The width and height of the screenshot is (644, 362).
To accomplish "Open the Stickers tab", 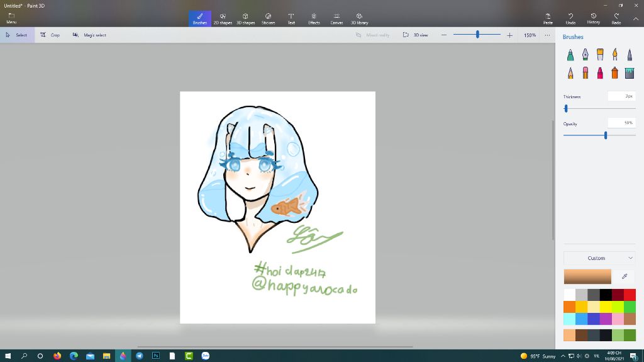I will pyautogui.click(x=268, y=18).
